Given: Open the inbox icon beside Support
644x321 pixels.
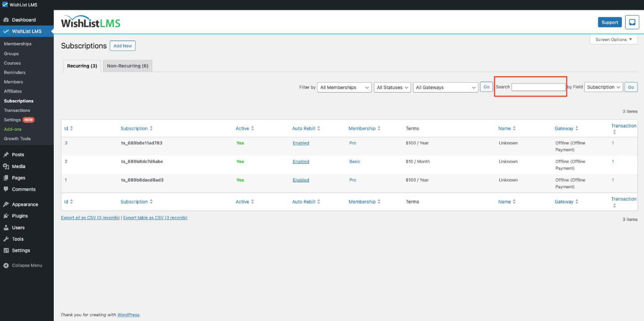Looking at the screenshot, I should coord(632,22).
